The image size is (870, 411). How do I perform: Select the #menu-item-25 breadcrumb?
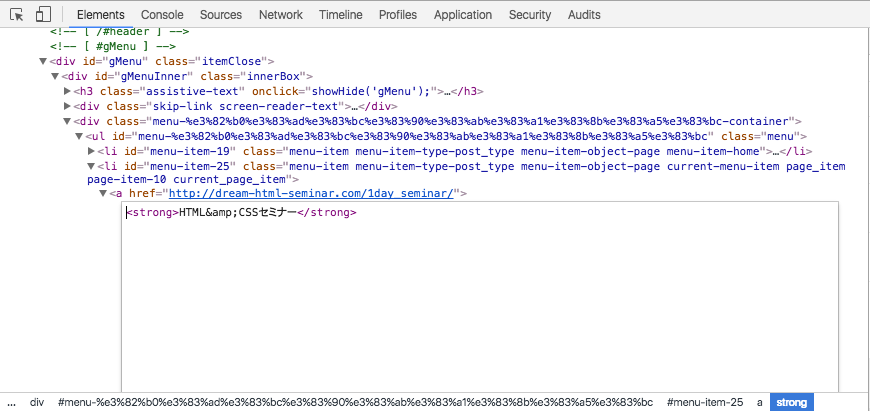[x=705, y=403]
